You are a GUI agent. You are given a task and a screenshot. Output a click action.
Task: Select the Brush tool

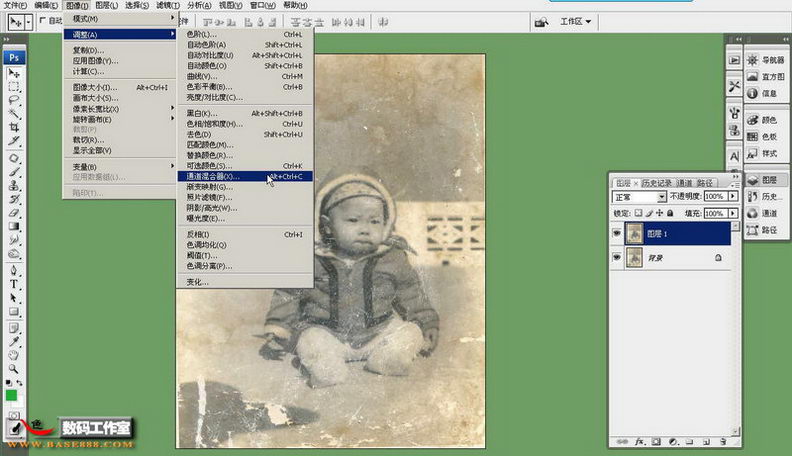(x=14, y=172)
